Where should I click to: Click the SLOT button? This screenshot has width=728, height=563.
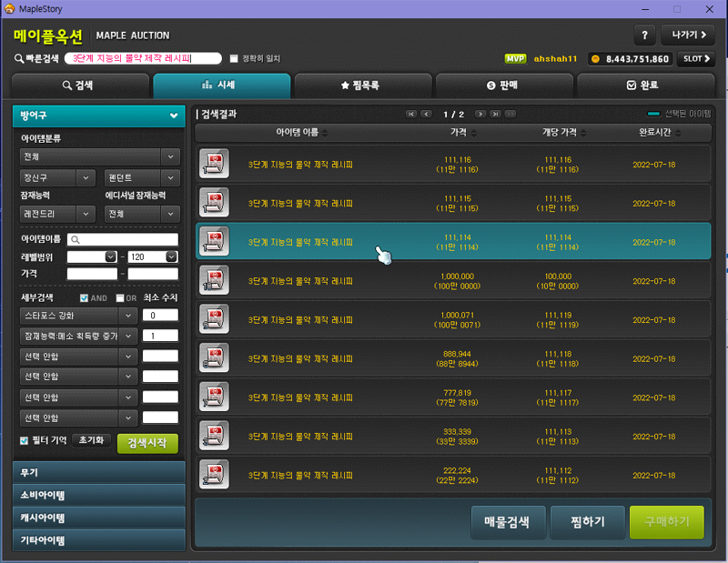(x=696, y=59)
